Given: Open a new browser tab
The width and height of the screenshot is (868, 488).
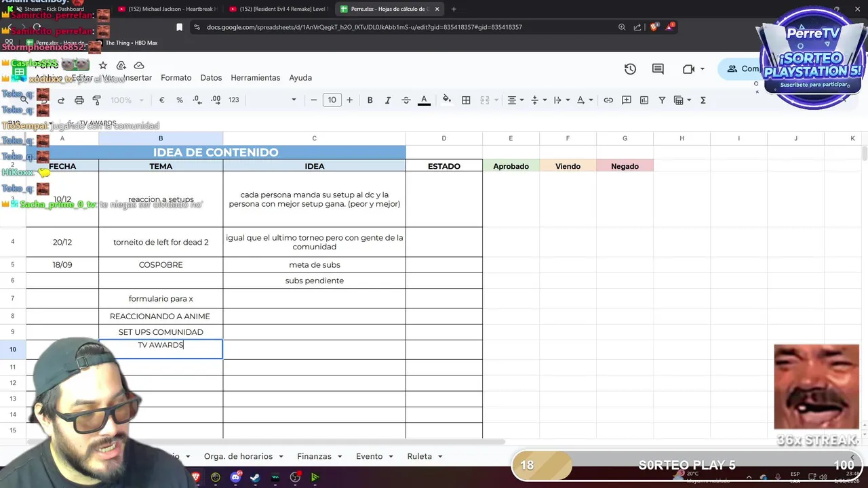Looking at the screenshot, I should pos(454,9).
